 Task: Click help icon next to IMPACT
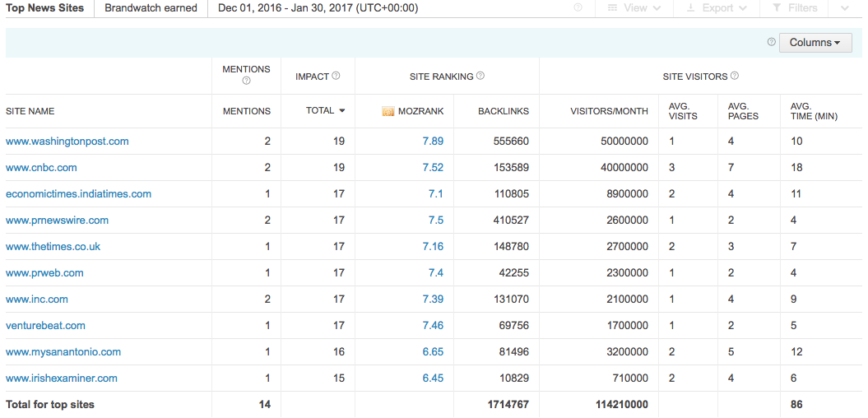336,76
